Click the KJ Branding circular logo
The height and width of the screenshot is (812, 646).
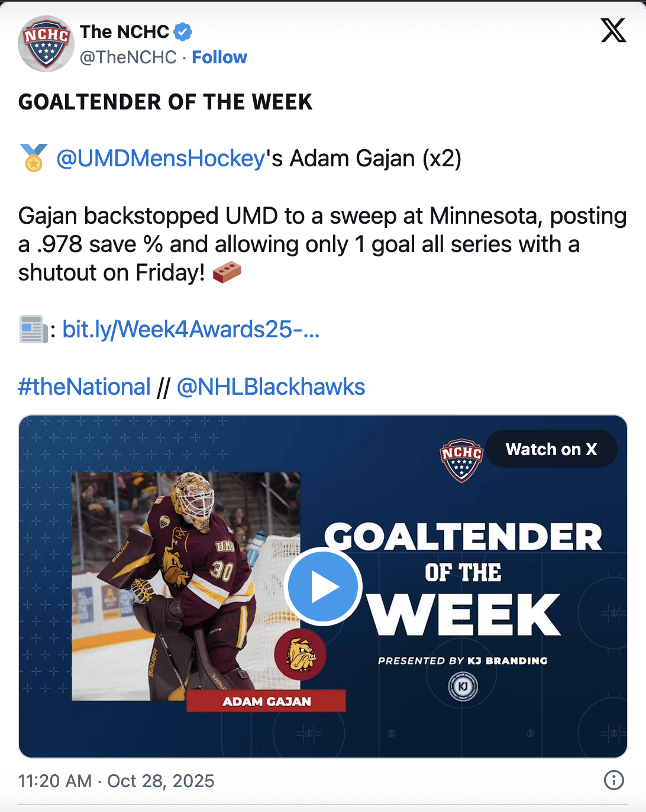point(463,687)
